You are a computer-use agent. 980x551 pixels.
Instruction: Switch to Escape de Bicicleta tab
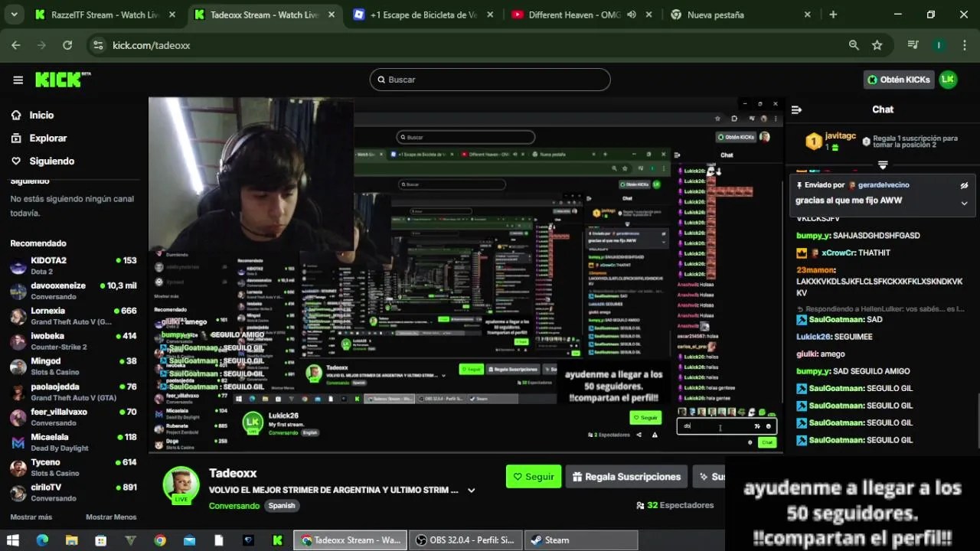point(423,15)
